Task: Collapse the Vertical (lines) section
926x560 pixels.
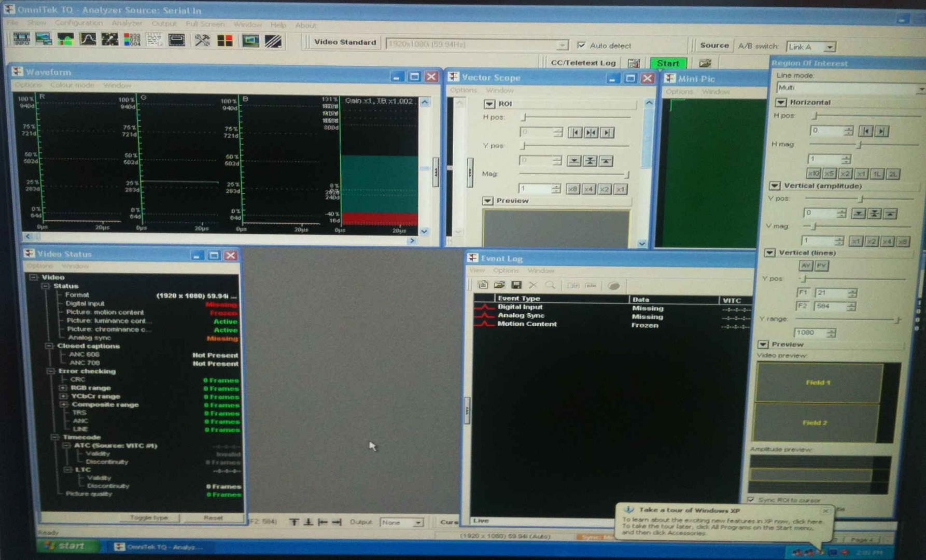Action: (770, 253)
